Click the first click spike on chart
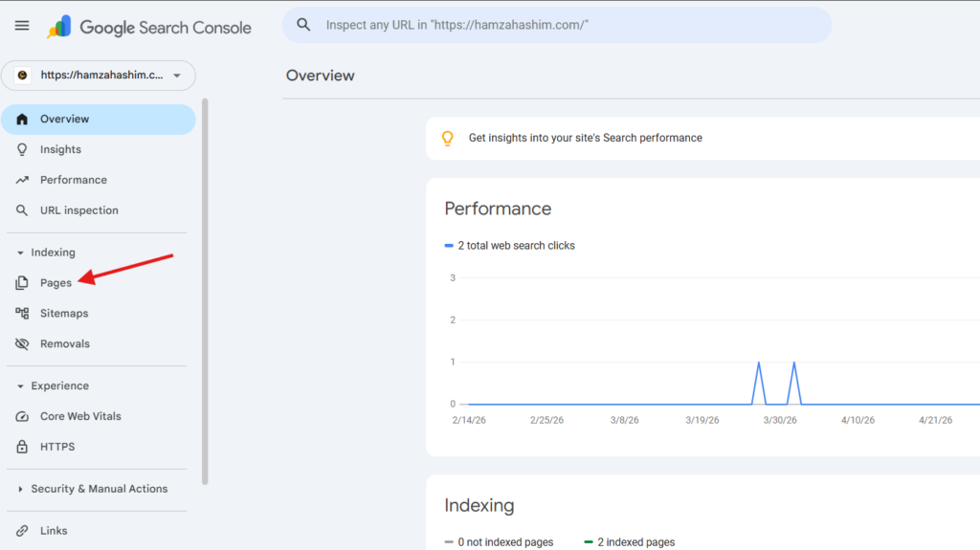The image size is (980, 550). [x=759, y=383]
